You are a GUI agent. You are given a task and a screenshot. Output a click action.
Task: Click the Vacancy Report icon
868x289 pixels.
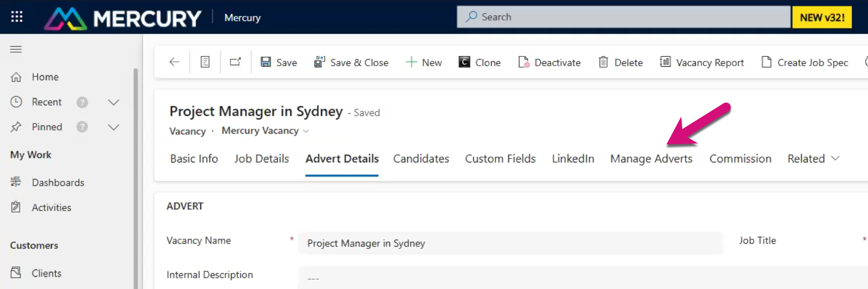click(665, 62)
